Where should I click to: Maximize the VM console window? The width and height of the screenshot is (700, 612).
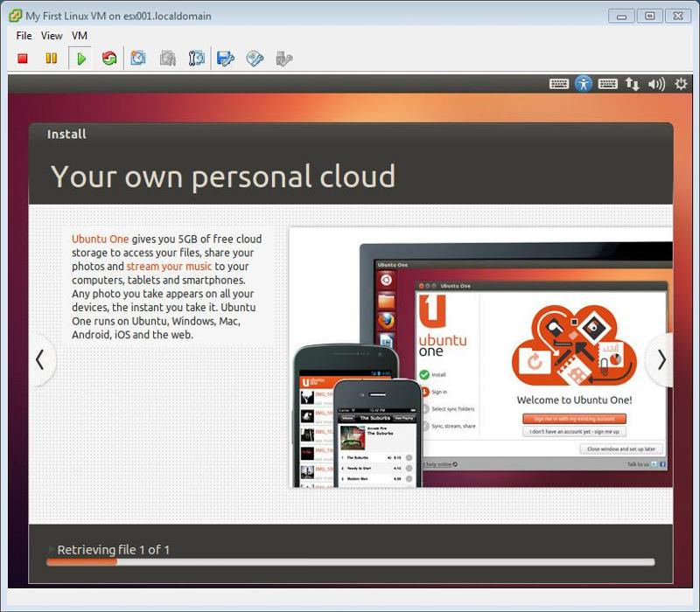649,17
